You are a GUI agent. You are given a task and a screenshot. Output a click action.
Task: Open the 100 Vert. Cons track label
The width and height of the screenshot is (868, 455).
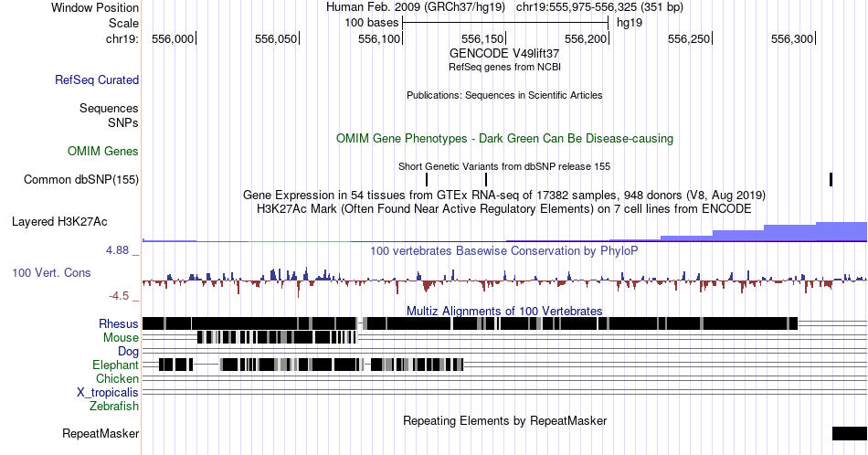coord(51,272)
